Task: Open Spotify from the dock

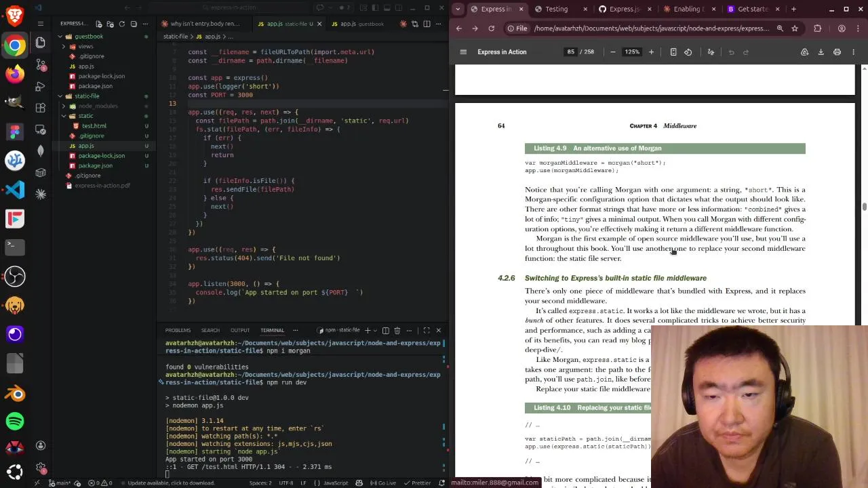Action: [15, 422]
